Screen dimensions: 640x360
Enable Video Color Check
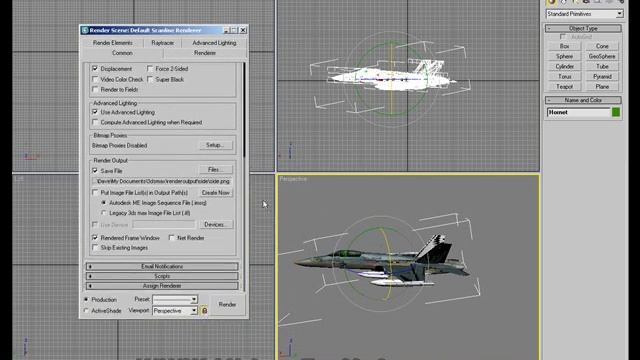95,79
